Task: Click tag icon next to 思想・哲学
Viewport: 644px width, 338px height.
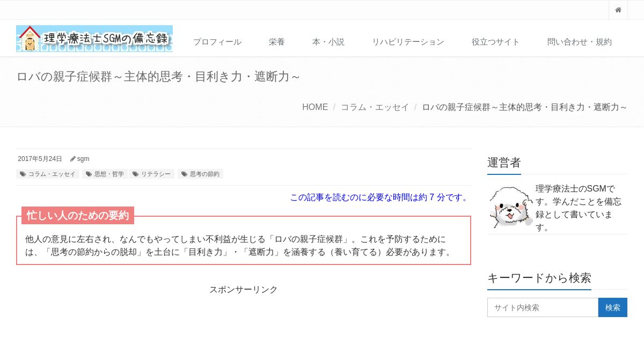Action: click(89, 174)
